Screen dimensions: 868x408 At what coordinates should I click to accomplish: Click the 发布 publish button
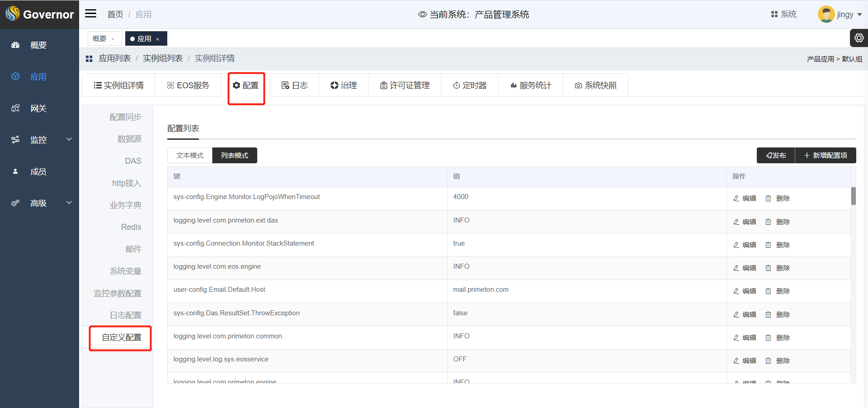776,156
